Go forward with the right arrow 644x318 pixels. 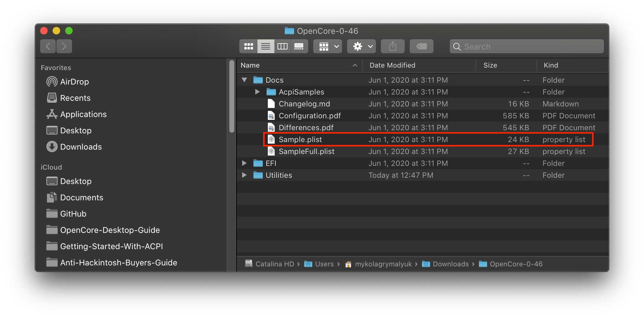tap(64, 46)
